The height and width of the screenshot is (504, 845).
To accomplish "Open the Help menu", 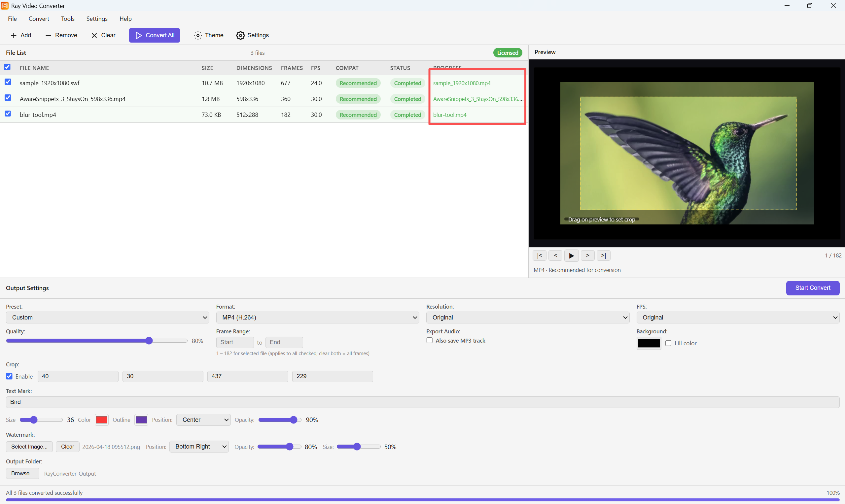I will click(x=125, y=19).
